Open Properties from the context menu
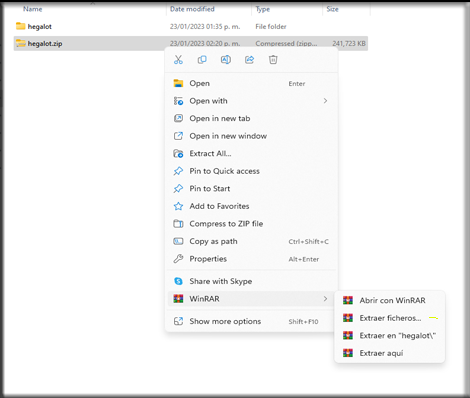Screen dimensions: 470x398 point(251,259)
